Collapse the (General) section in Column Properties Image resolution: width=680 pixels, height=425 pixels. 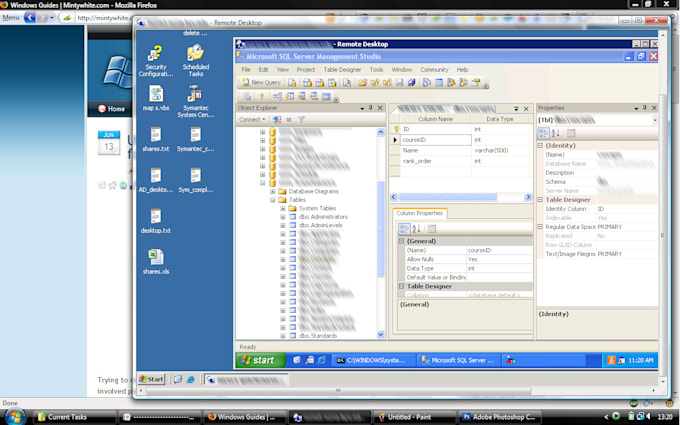[402, 241]
